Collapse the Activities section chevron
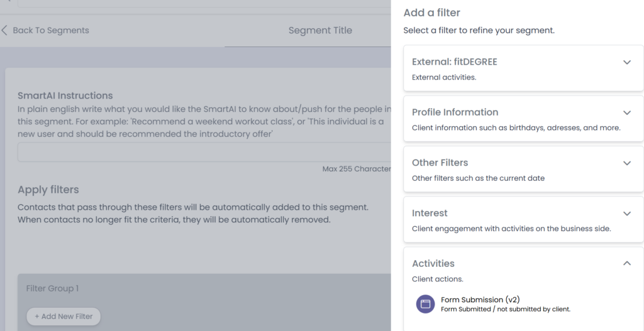 [x=626, y=263]
